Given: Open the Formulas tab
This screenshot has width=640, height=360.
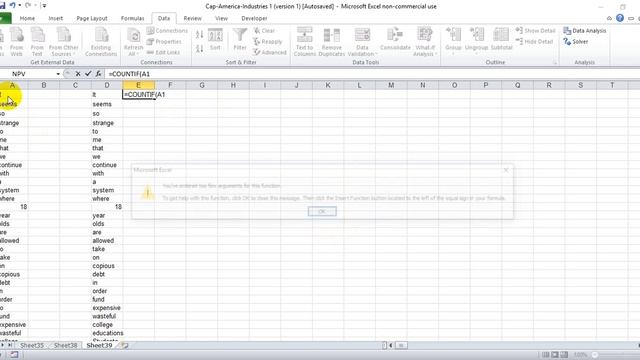Looking at the screenshot, I should pos(132,18).
